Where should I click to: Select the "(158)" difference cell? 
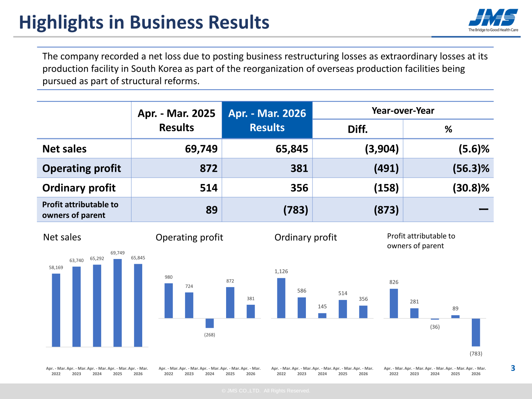[x=386, y=188]
